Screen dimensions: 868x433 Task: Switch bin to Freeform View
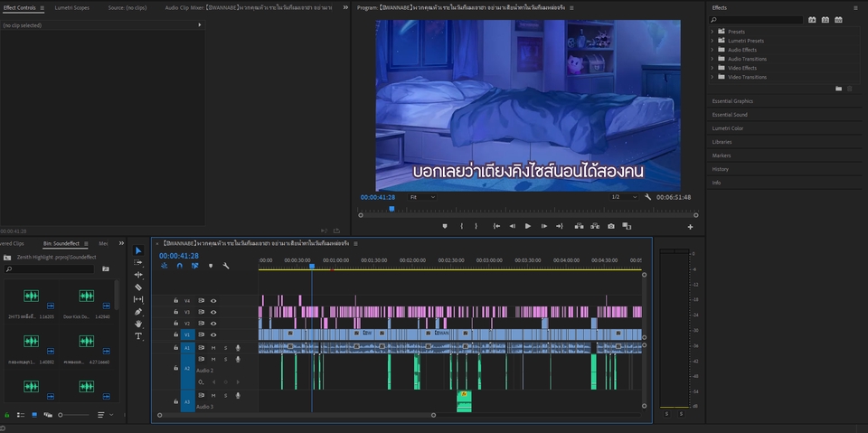(x=48, y=415)
